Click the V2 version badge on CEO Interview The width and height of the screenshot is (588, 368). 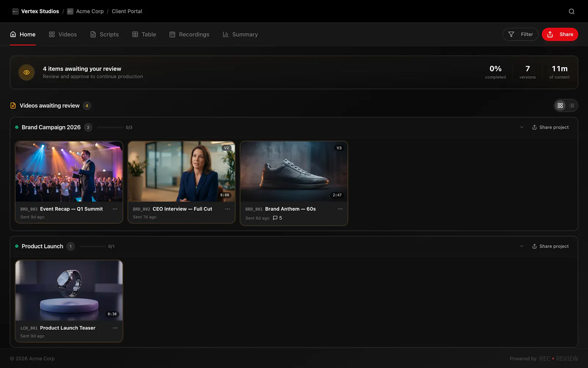(x=226, y=148)
